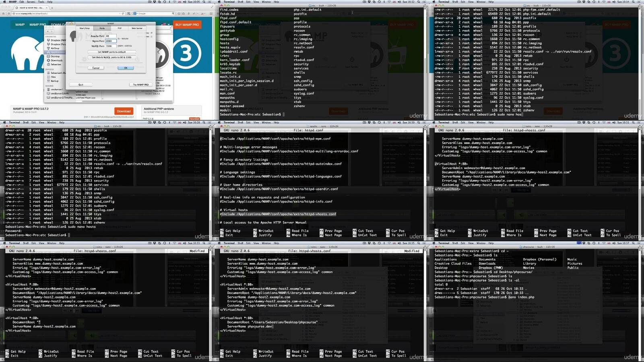Viewport: 644px width, 362px height.
Task: Click the mamp.info URL address field
Action: tap(68, 13)
